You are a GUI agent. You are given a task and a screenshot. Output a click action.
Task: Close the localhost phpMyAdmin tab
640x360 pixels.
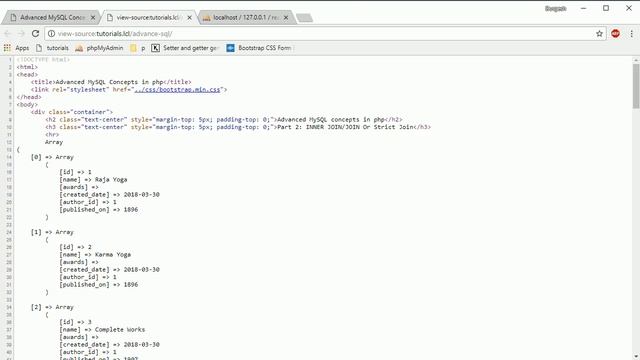click(286, 18)
